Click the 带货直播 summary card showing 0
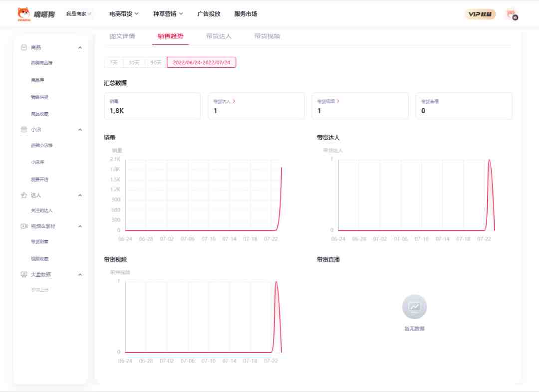The image size is (539, 392). 463,106
